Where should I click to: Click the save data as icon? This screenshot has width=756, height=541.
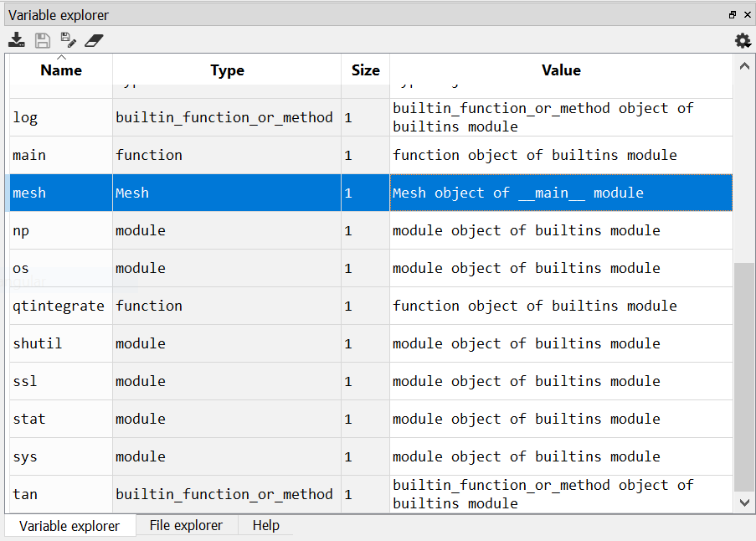click(x=67, y=39)
